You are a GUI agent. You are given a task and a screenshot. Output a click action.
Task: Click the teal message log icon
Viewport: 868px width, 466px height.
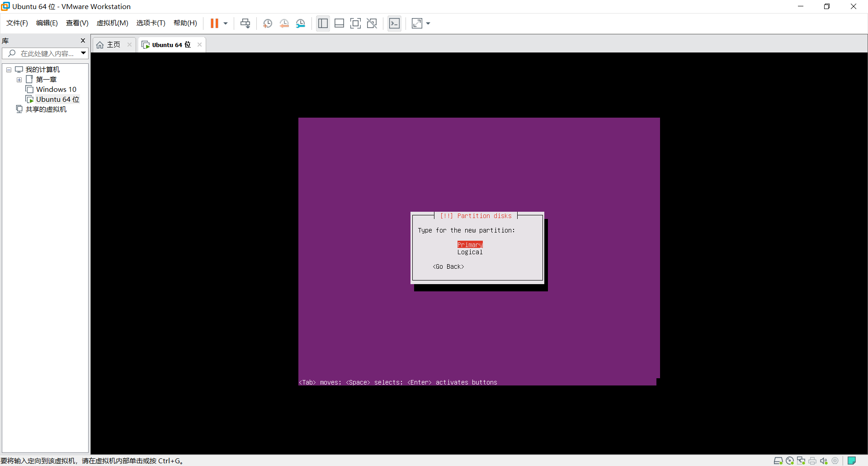(x=852, y=461)
